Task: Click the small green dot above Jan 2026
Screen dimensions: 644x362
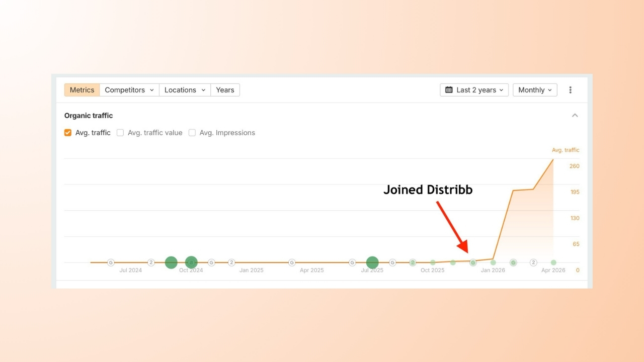Action: pyautogui.click(x=493, y=262)
